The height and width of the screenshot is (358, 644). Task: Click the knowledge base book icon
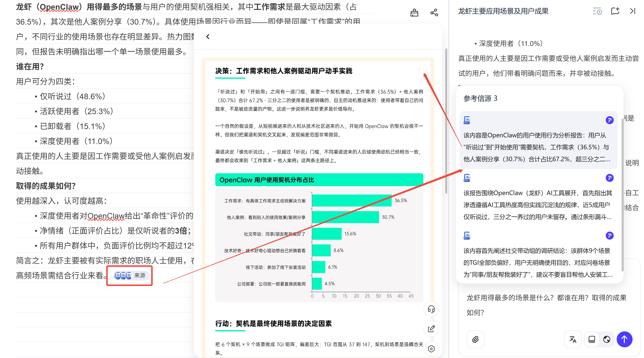click(592, 339)
